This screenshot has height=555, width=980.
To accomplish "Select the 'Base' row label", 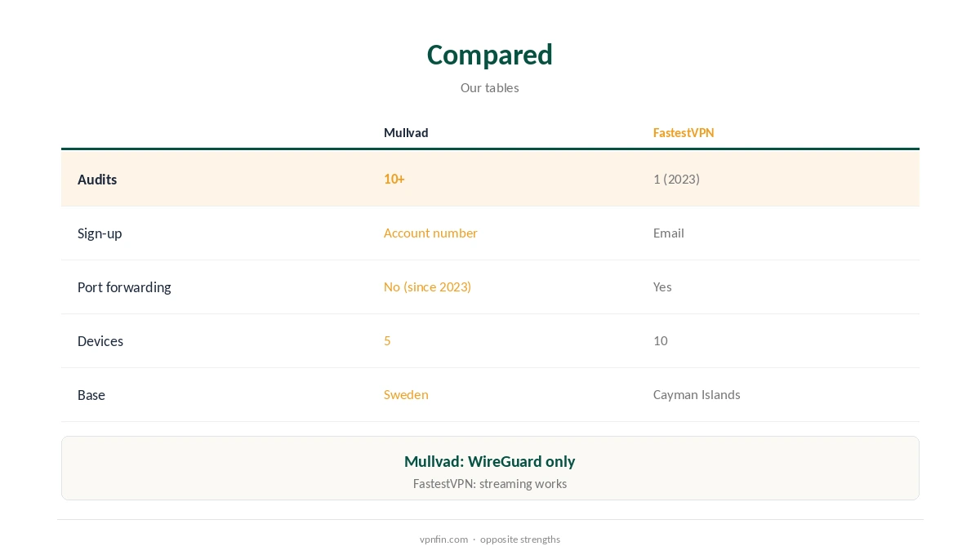I will pos(91,395).
